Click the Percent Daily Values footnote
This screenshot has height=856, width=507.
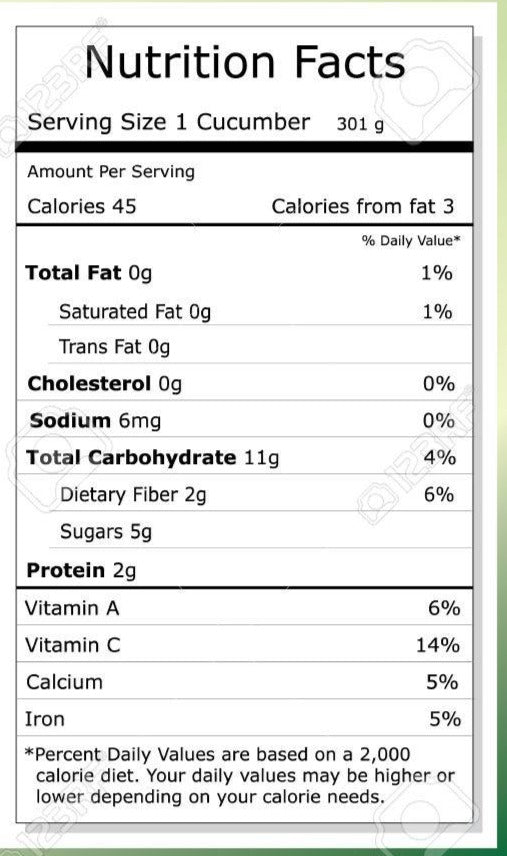point(240,776)
